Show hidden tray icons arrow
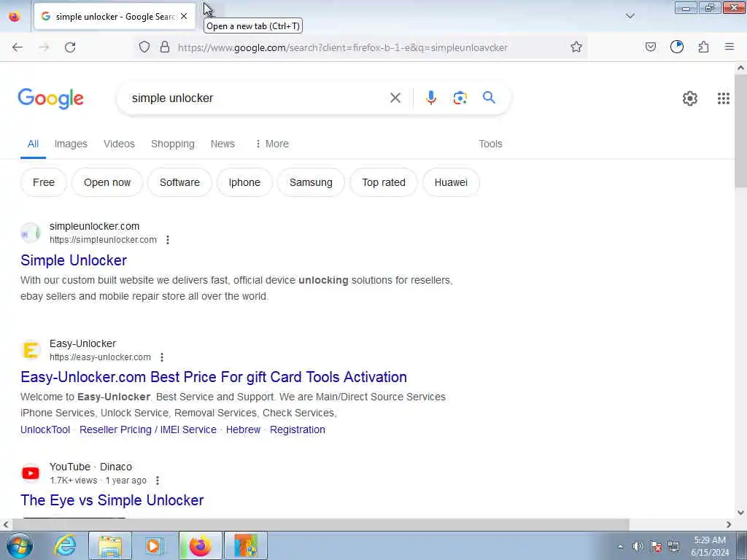 [x=620, y=547]
